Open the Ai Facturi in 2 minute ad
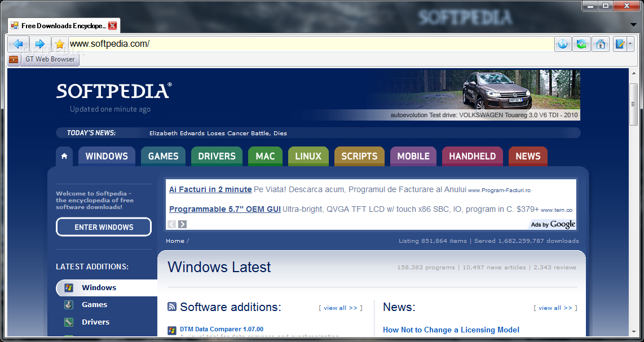Viewport: 644px width, 342px height. click(210, 190)
